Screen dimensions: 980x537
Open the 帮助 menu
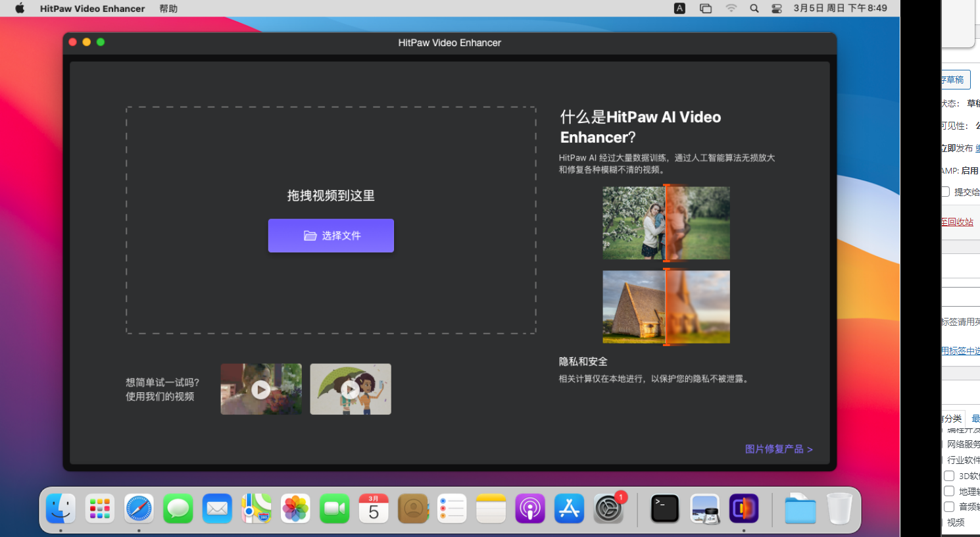point(168,9)
